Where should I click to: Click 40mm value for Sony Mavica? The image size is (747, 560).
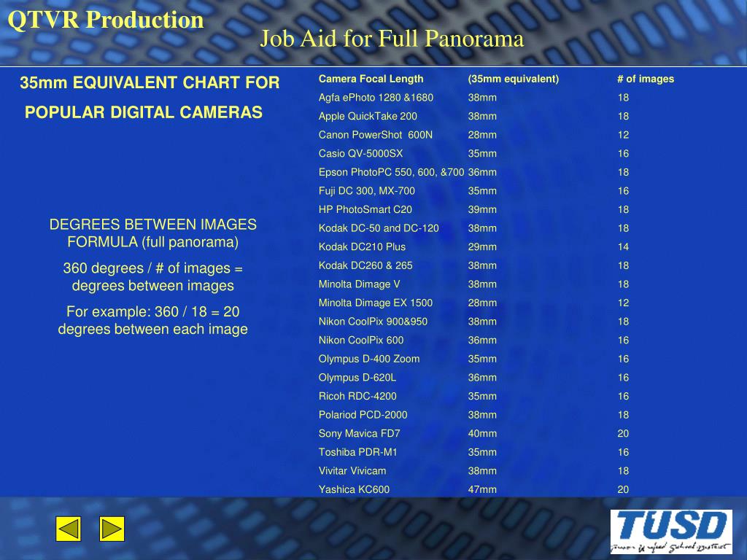click(x=482, y=433)
